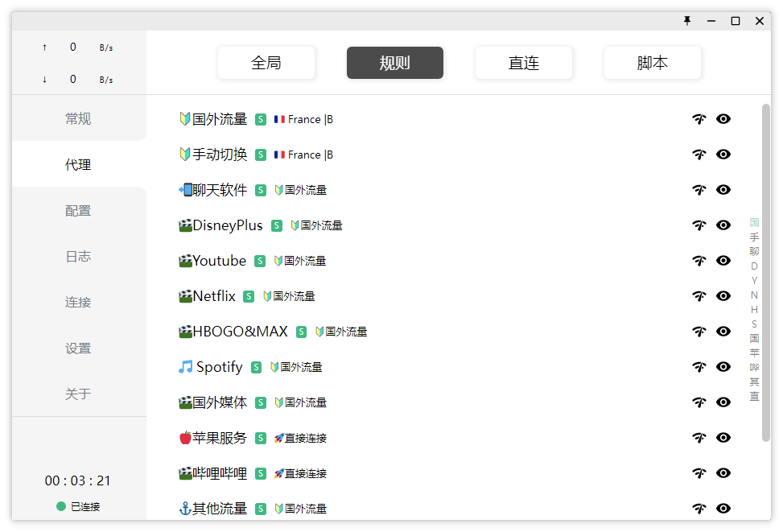Jump to group via index character 直
This screenshot has height=532, width=783.
(754, 396)
